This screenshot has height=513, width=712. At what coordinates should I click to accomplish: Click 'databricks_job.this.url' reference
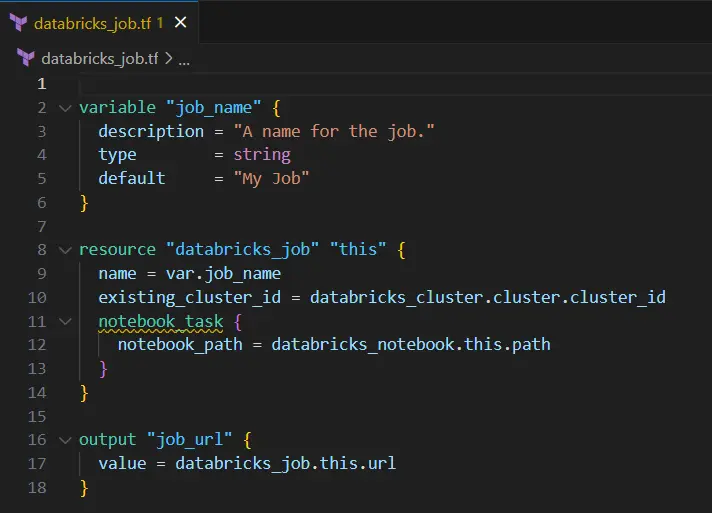tap(286, 464)
